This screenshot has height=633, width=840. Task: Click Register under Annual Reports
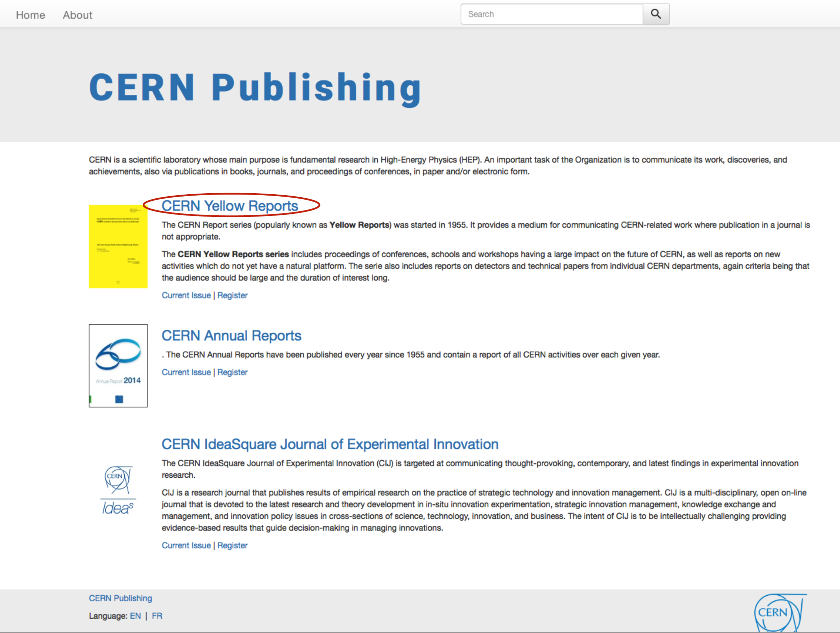point(233,372)
